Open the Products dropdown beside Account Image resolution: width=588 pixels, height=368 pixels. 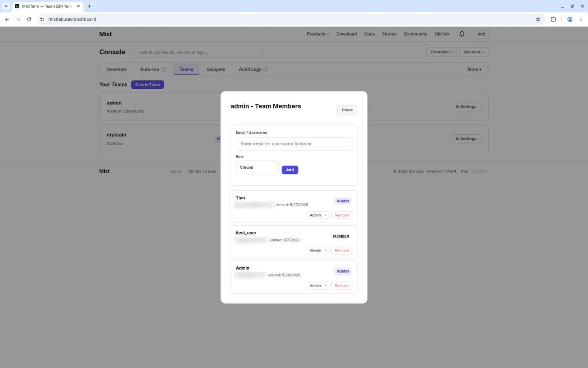(441, 52)
